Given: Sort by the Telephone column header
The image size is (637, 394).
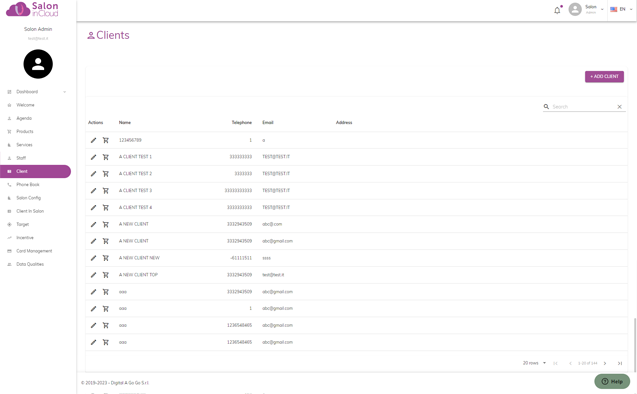Looking at the screenshot, I should pyautogui.click(x=242, y=123).
